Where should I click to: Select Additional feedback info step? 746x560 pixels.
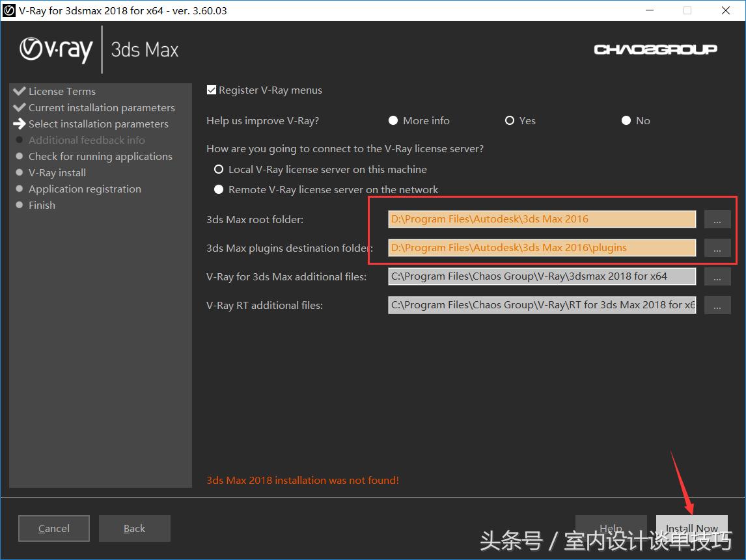coord(87,140)
